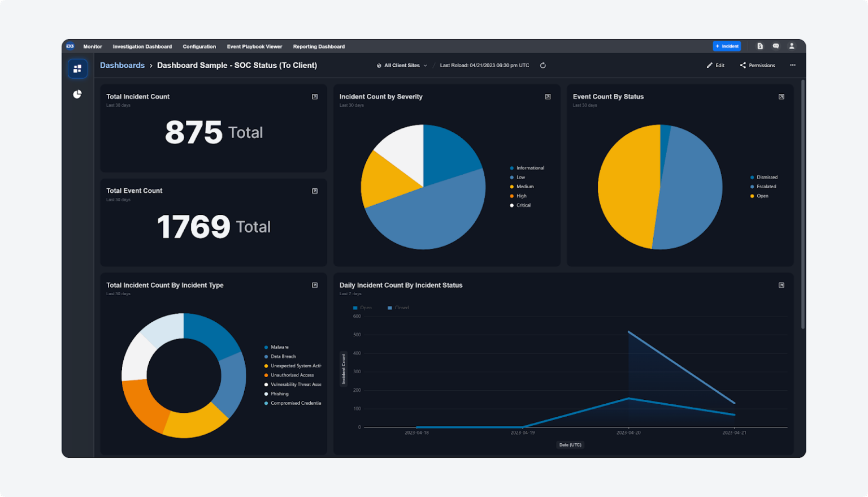Open the document icon in the top bar

(x=760, y=46)
